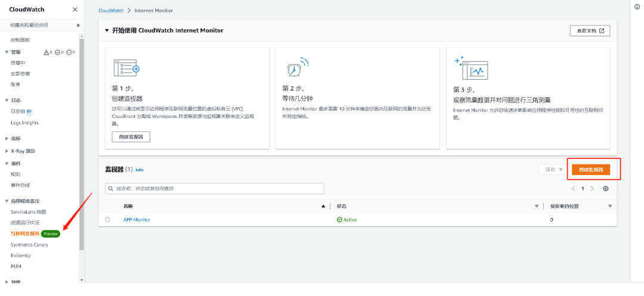Click the 等待几分钟 step title
Image resolution: width=644 pixels, height=296 pixels.
click(298, 99)
